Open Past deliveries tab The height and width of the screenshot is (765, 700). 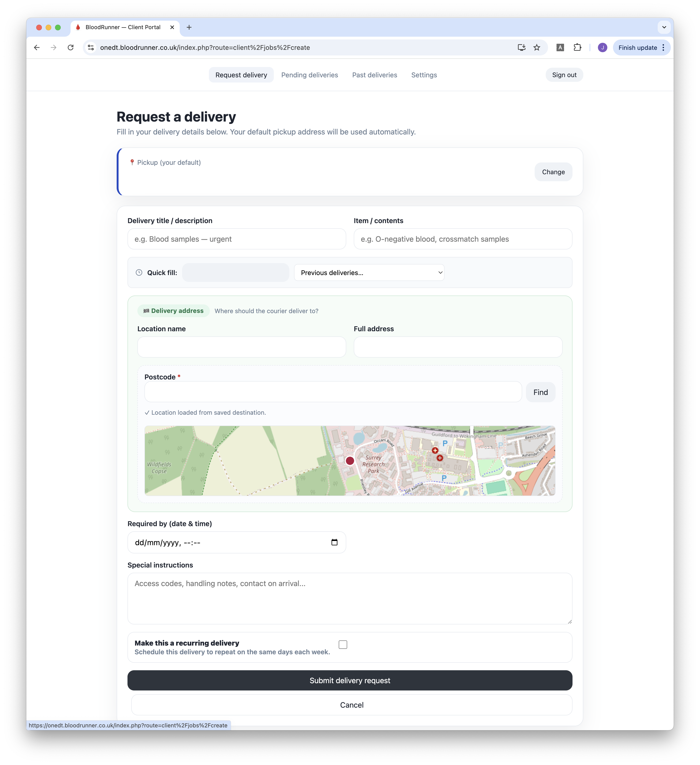click(x=374, y=75)
